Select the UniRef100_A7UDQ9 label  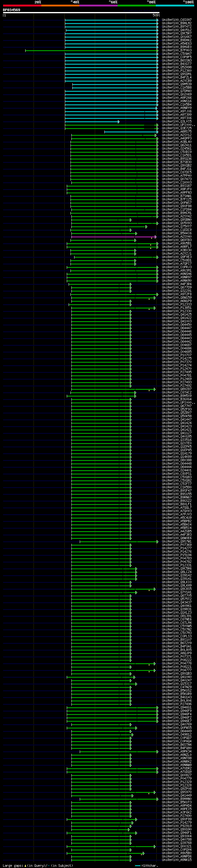tap(177, 772)
